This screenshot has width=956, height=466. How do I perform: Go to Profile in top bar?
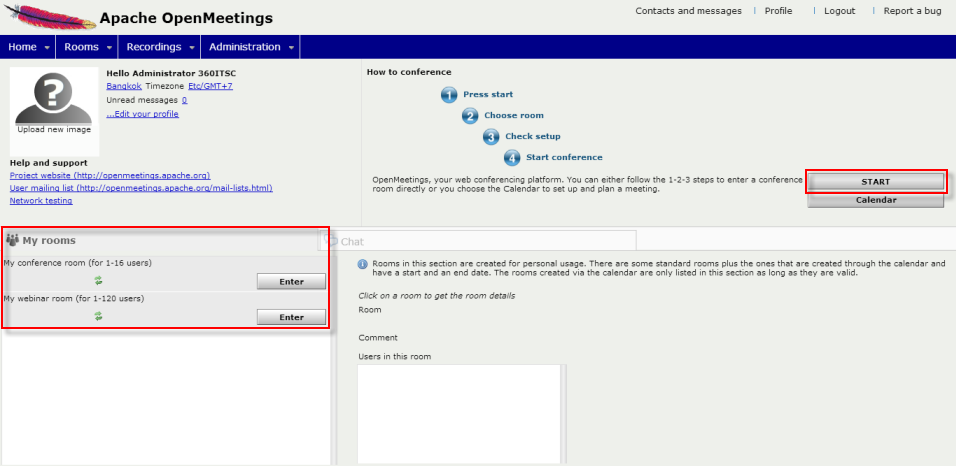click(779, 11)
